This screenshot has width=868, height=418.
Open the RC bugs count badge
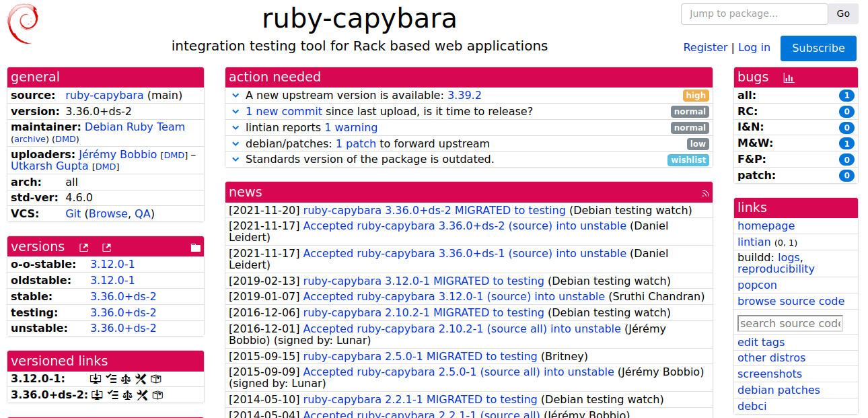click(x=846, y=112)
